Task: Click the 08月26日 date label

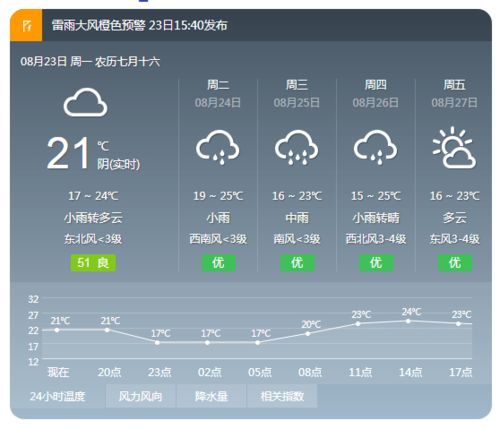Action: pos(376,102)
